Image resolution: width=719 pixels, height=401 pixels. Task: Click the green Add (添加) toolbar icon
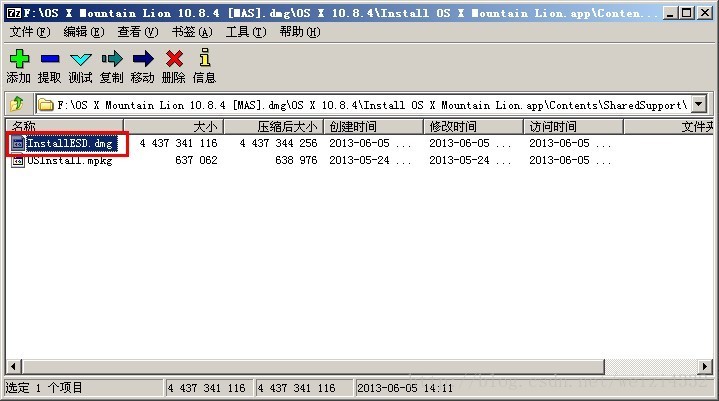(19, 59)
